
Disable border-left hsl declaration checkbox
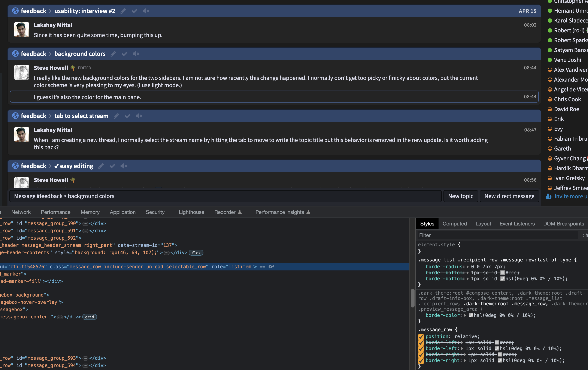(x=421, y=349)
